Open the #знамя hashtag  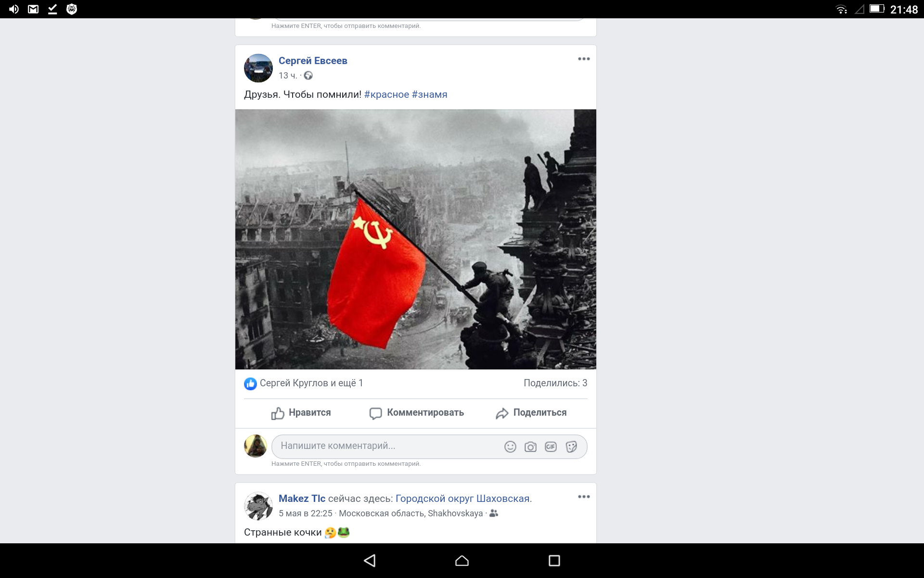430,94
